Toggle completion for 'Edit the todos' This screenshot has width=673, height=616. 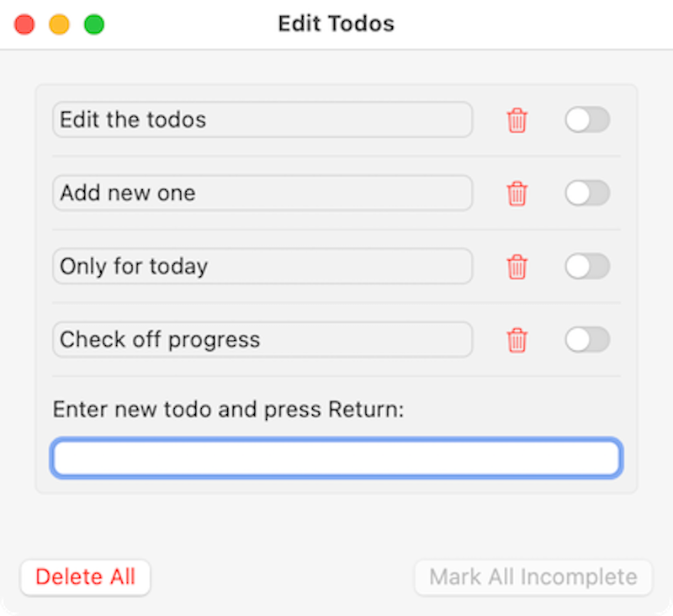coord(587,120)
